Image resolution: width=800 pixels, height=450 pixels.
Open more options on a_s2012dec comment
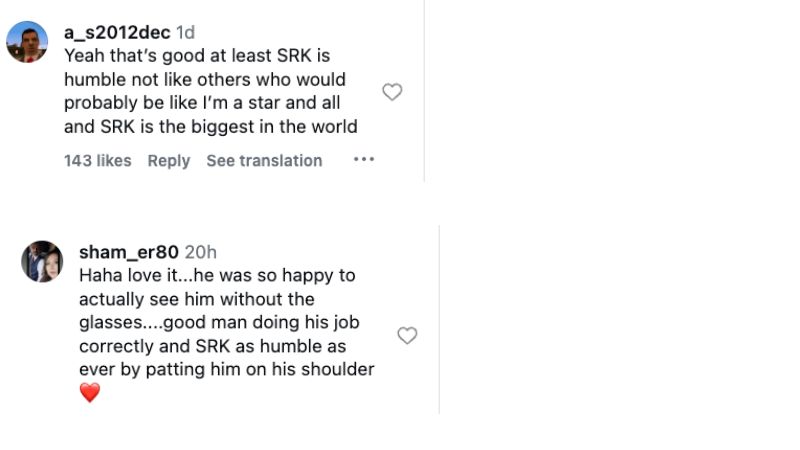tap(363, 160)
